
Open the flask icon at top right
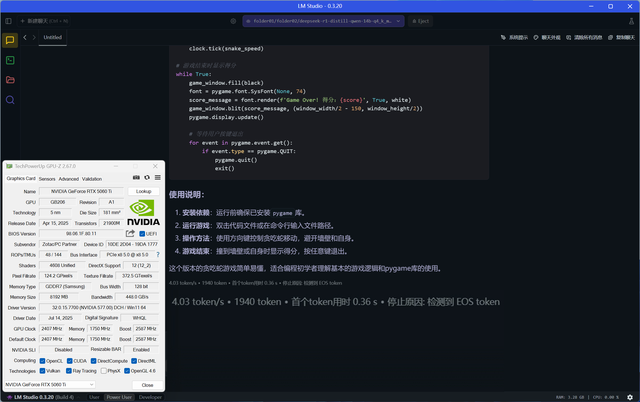(x=631, y=21)
